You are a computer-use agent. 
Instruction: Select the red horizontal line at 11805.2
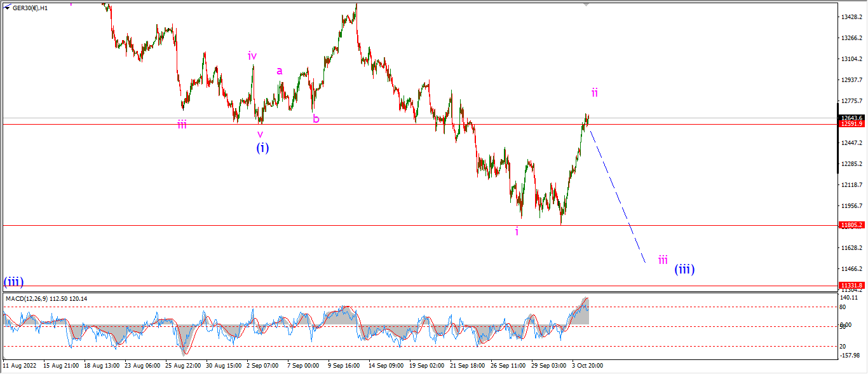pyautogui.click(x=419, y=225)
